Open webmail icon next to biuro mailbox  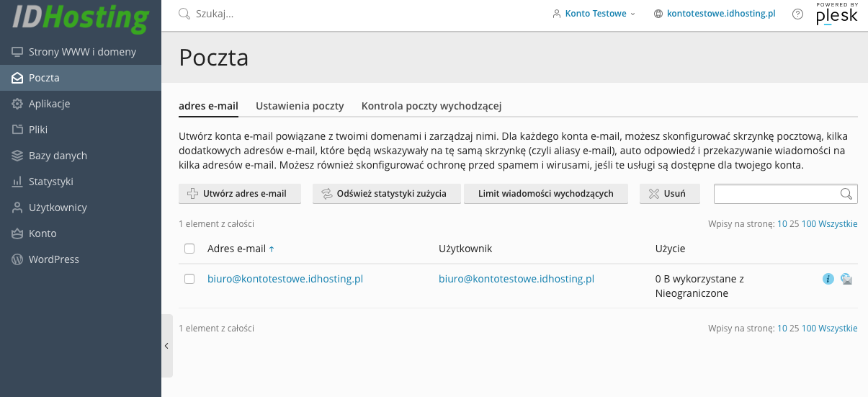click(x=847, y=279)
